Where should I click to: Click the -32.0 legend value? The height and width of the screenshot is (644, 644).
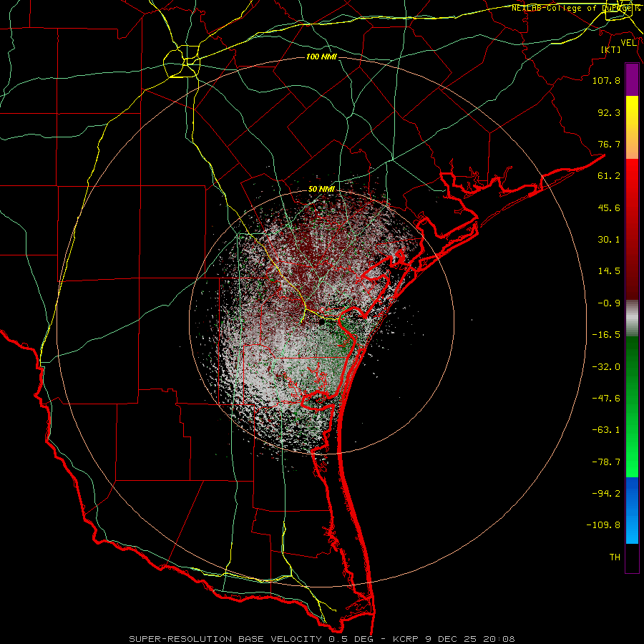pyautogui.click(x=606, y=367)
